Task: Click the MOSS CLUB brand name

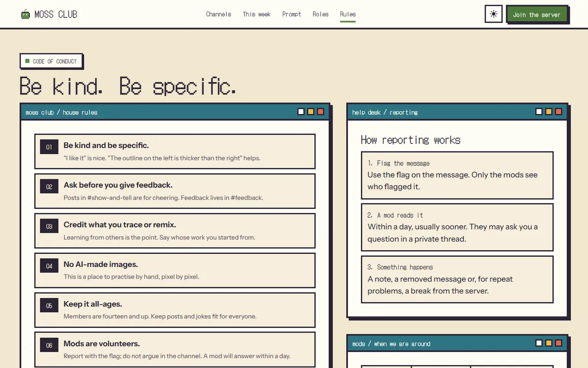Action: pyautogui.click(x=56, y=14)
